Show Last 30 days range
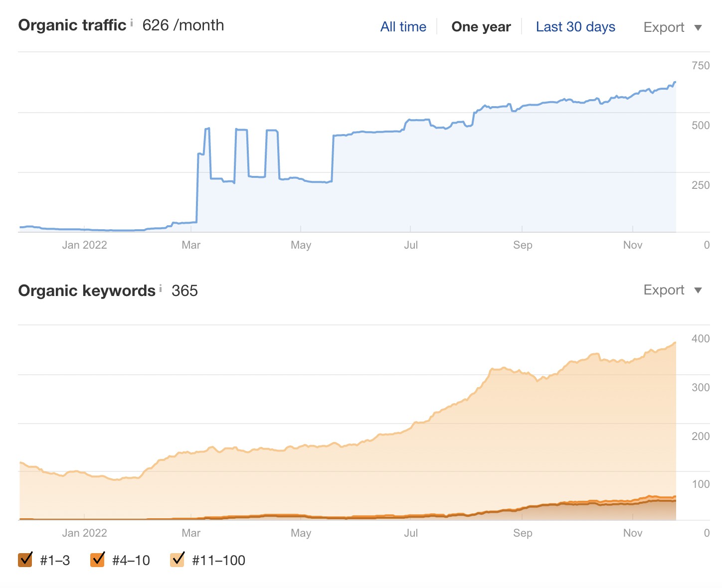This screenshot has width=722, height=588. tap(575, 27)
